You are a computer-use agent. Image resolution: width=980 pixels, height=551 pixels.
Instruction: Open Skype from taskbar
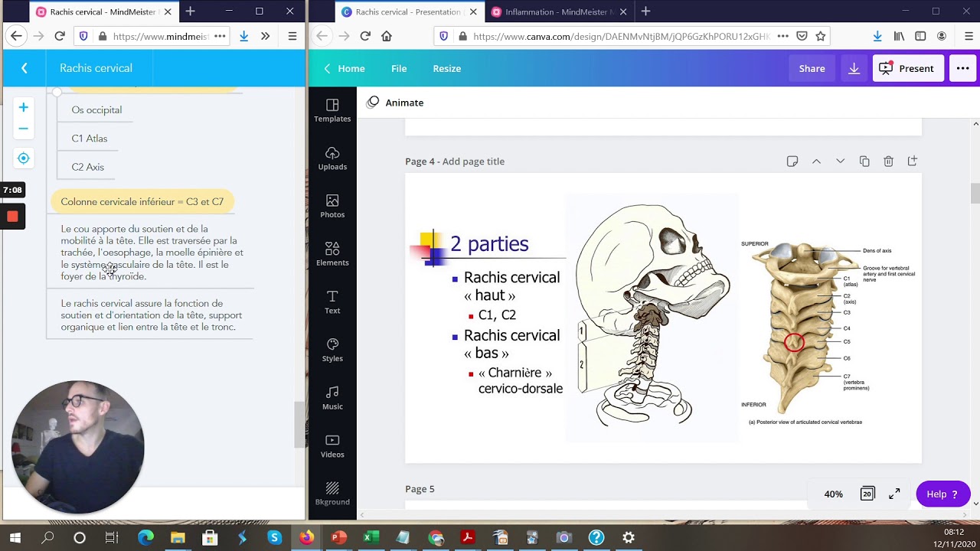coord(274,537)
